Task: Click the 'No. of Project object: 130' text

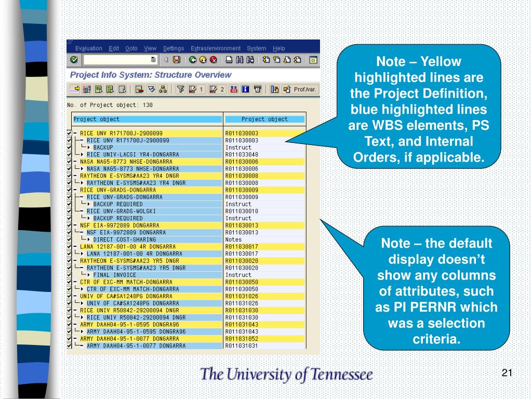Action: (x=110, y=105)
